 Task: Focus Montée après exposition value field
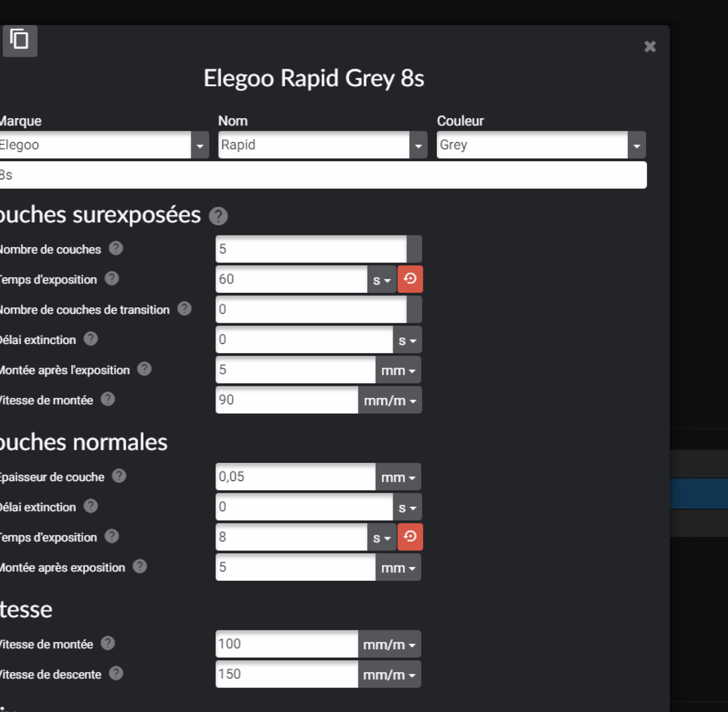tap(295, 567)
